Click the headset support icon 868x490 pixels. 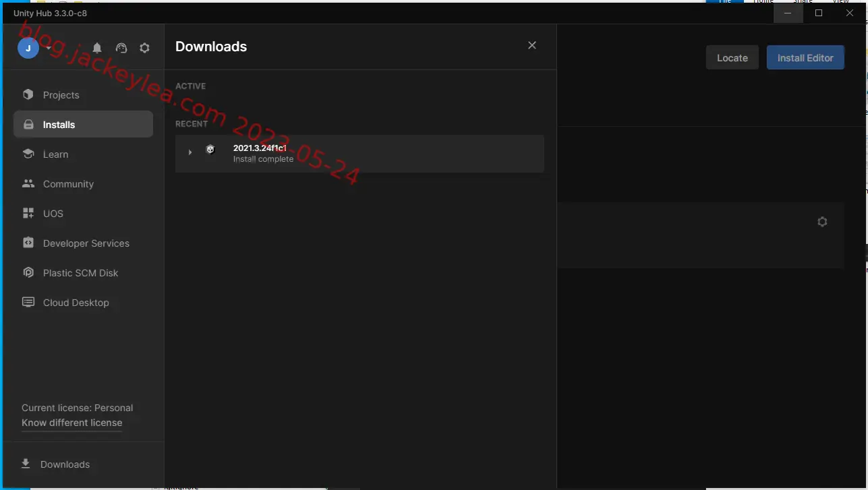click(x=121, y=48)
